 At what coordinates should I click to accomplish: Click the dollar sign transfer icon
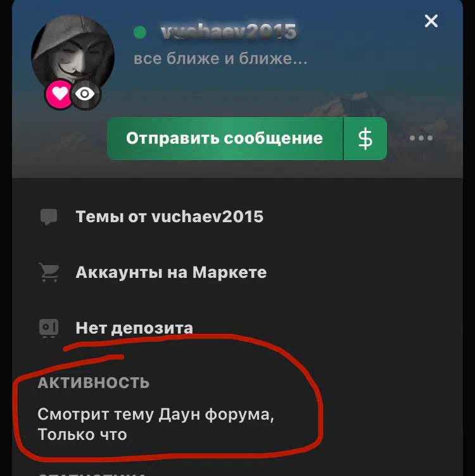click(x=365, y=139)
